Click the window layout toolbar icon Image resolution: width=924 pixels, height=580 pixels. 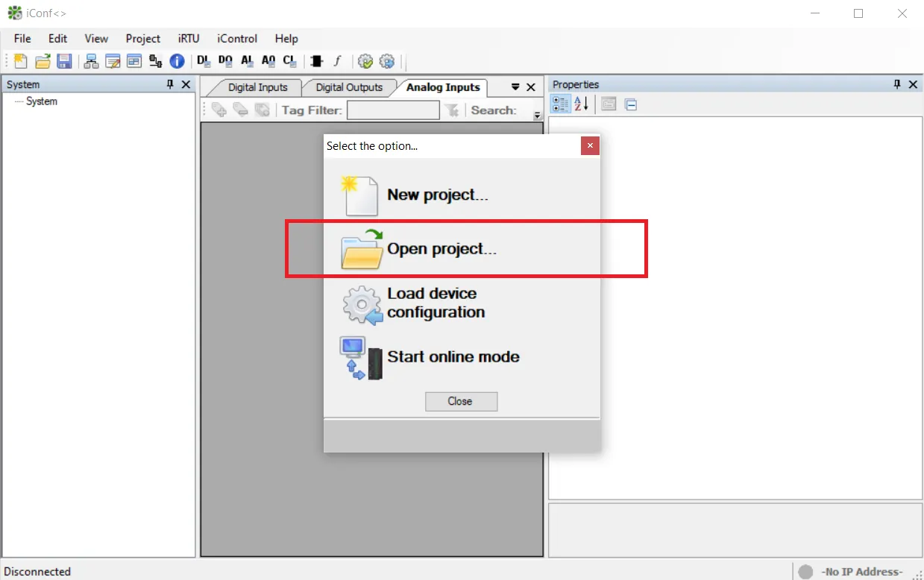pyautogui.click(x=134, y=61)
